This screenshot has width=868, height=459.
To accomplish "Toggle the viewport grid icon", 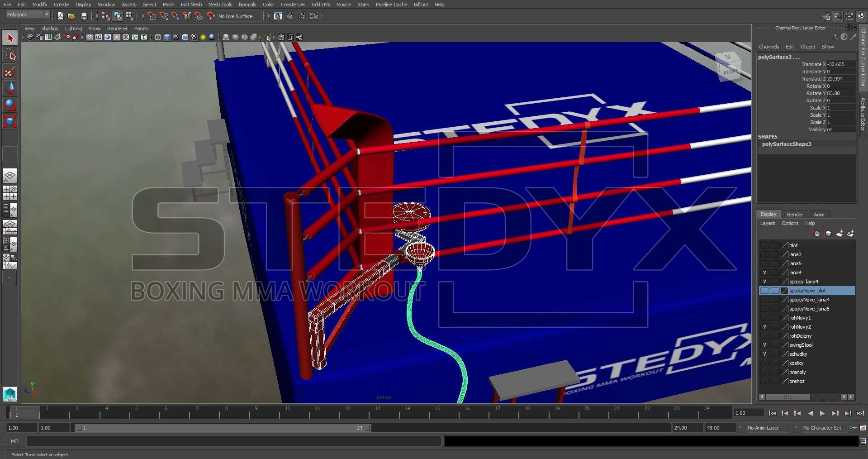I will point(90,37).
